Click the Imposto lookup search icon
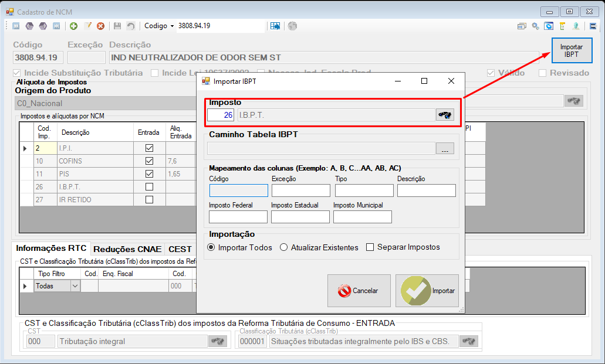This screenshot has width=605, height=364. point(445,115)
